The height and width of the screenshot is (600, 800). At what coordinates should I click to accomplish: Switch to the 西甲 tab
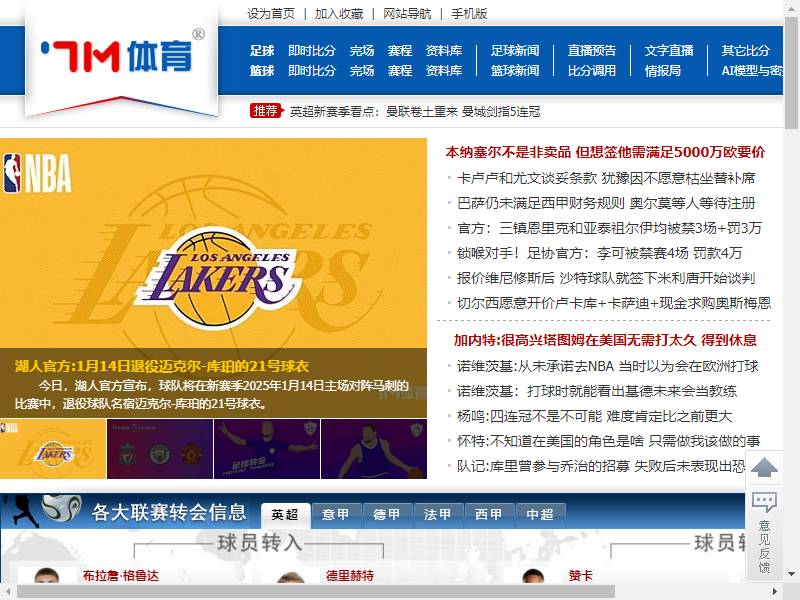489,514
